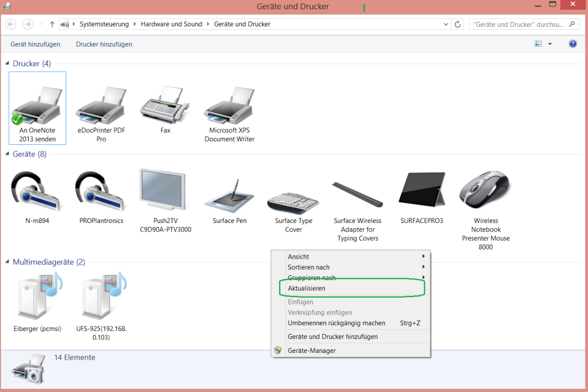The height and width of the screenshot is (392, 588).
Task: Close the Geräte und Drucker window
Action: (573, 5)
